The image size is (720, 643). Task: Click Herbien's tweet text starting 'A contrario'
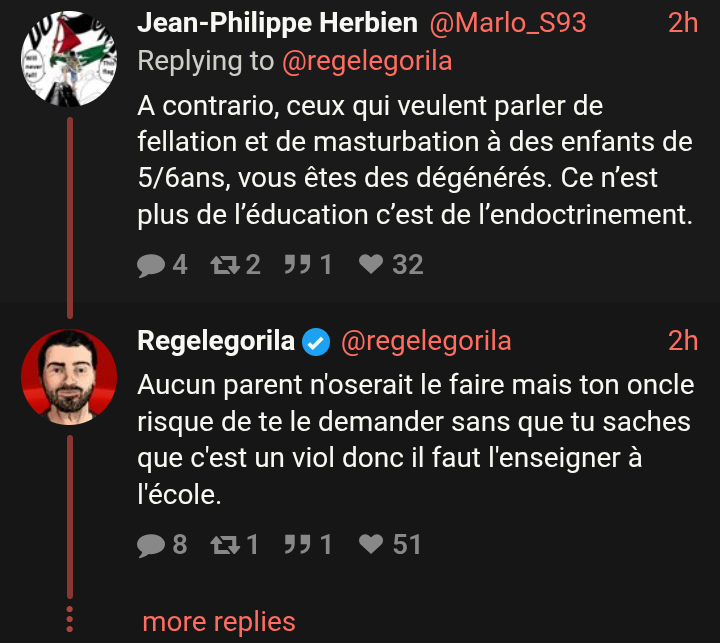click(x=414, y=161)
